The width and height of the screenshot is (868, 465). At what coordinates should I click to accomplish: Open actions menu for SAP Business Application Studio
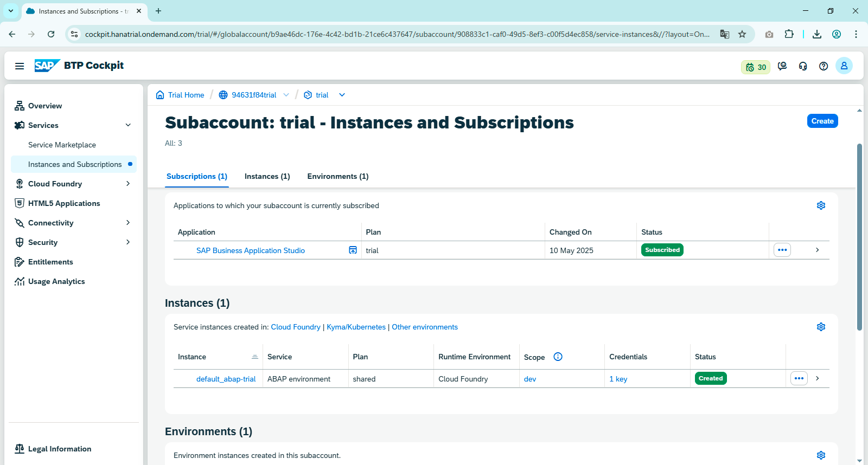click(782, 250)
